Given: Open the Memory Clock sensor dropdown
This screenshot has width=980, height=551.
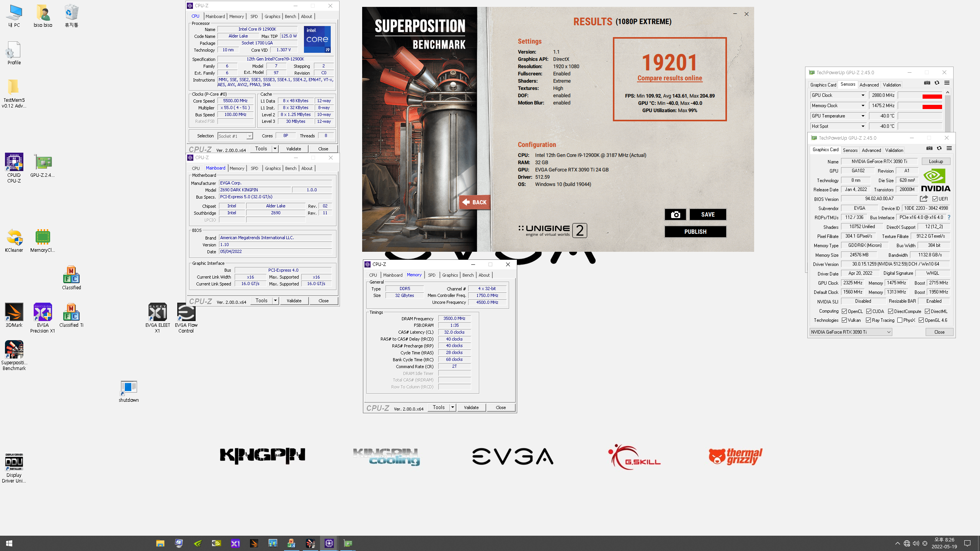Looking at the screenshot, I should (863, 106).
